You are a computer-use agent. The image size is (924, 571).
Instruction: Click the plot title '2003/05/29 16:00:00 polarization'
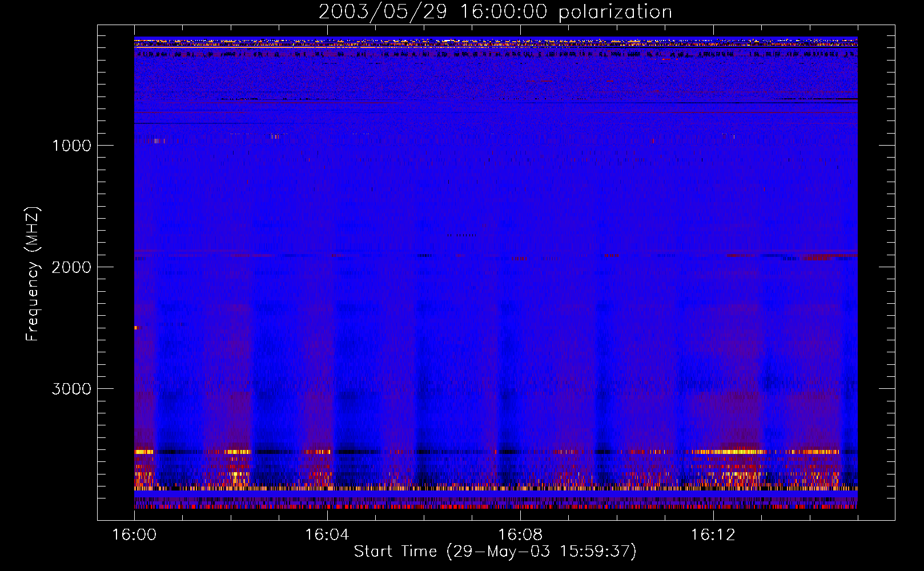pos(495,12)
